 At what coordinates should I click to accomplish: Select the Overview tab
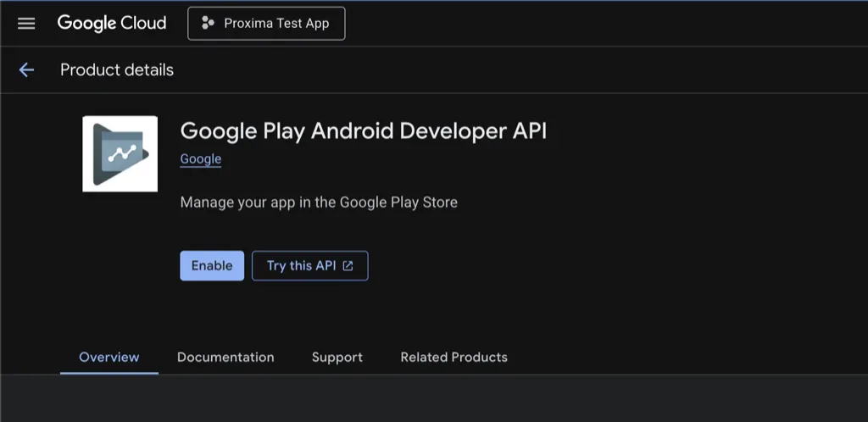[x=109, y=358]
